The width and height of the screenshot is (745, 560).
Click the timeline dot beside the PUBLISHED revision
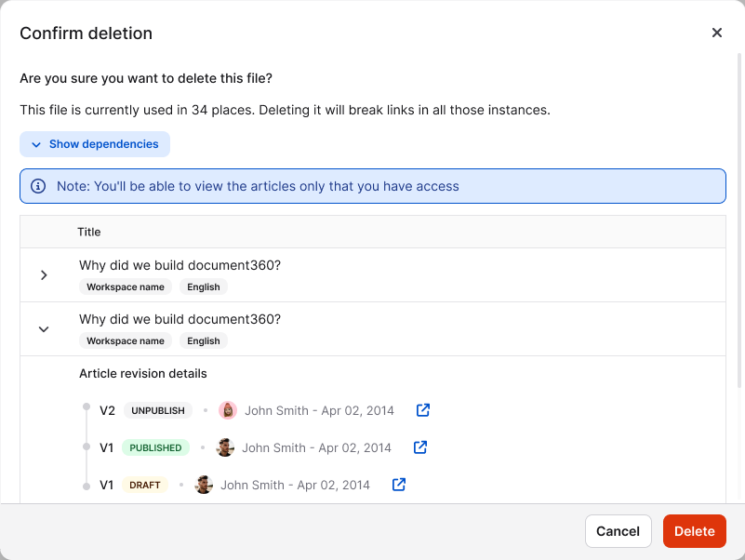(x=86, y=447)
